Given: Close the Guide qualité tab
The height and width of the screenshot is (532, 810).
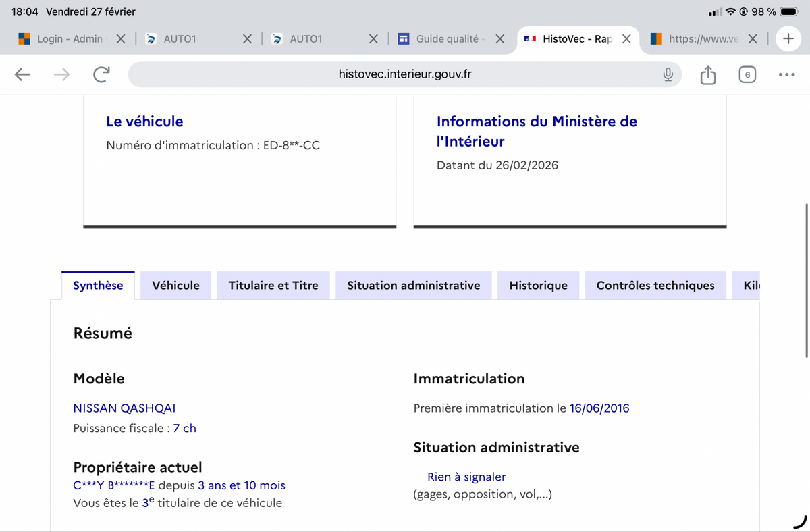Looking at the screenshot, I should tap(500, 39).
